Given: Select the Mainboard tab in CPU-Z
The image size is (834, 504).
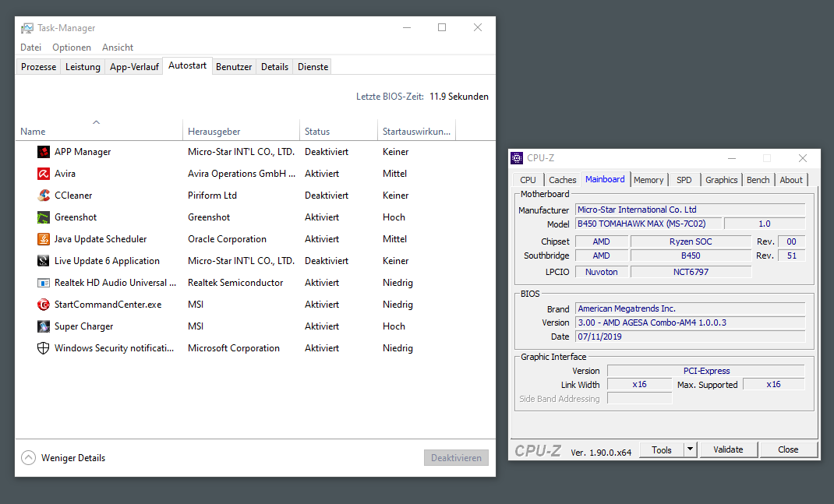Looking at the screenshot, I should pos(606,179).
